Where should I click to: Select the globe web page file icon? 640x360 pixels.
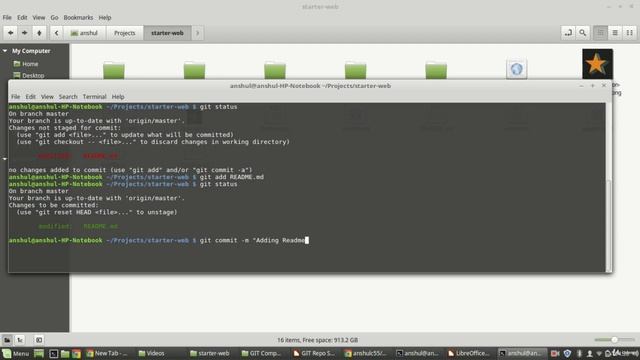516,69
